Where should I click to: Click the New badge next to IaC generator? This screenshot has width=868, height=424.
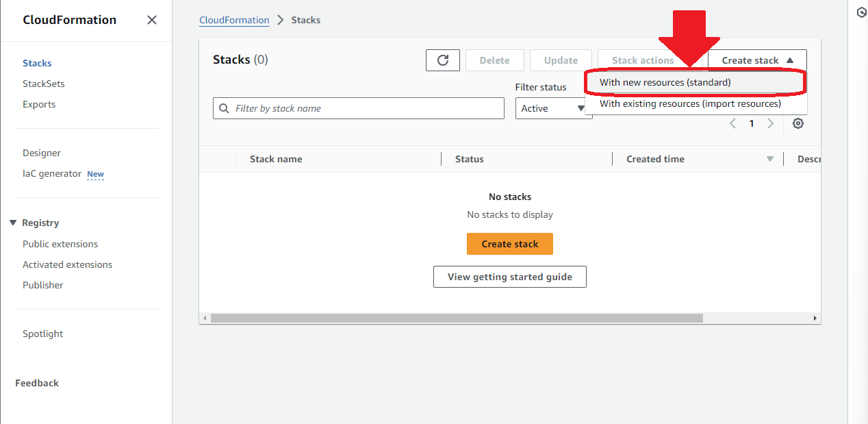(95, 174)
